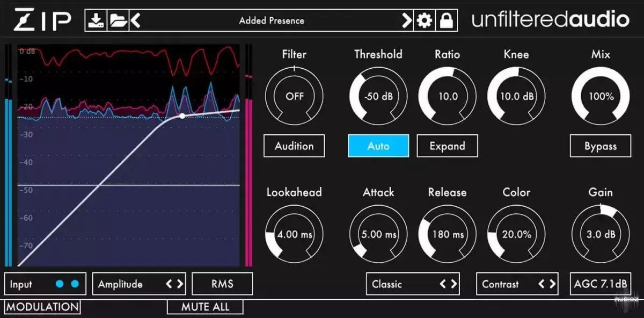Open the Contrast color mode dropdown
644x318 pixels.
pos(518,284)
